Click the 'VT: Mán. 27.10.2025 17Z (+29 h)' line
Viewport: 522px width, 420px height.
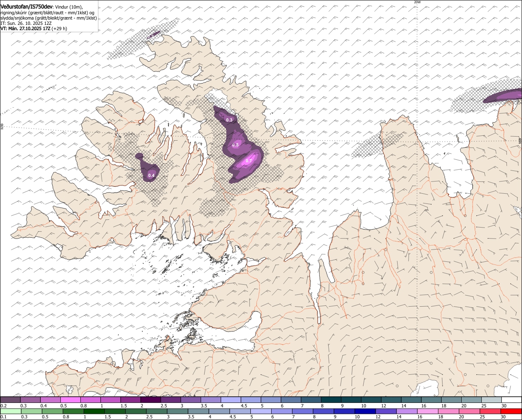coord(34,29)
